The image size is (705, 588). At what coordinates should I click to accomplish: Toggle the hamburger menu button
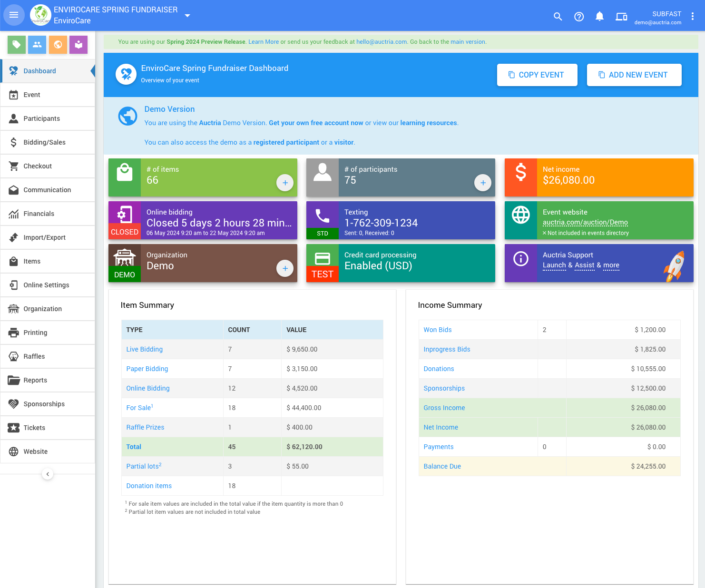click(x=14, y=15)
